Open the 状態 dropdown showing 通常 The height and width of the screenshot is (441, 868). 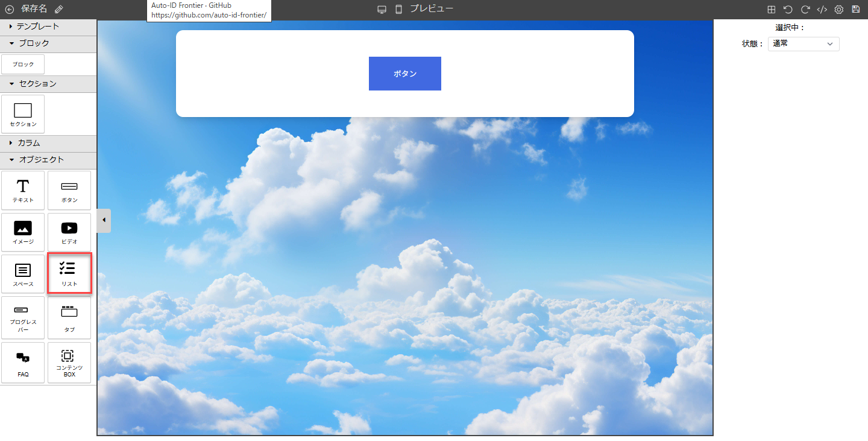coord(803,44)
